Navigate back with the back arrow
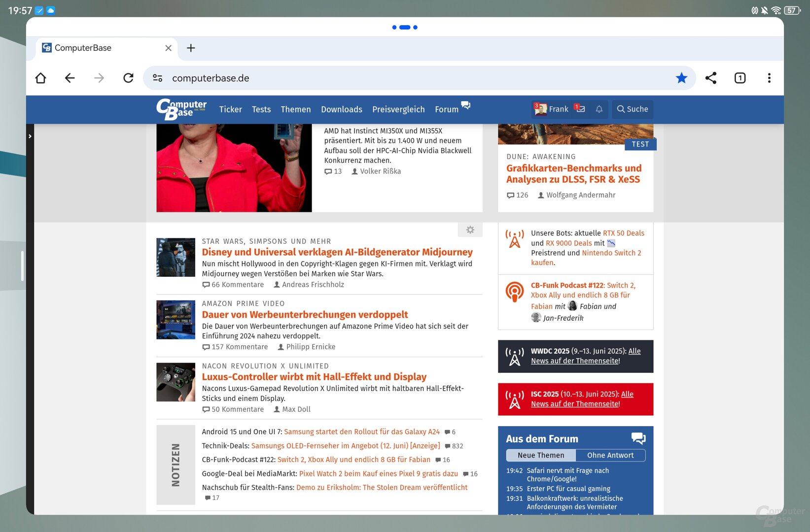The height and width of the screenshot is (532, 810). pos(70,78)
